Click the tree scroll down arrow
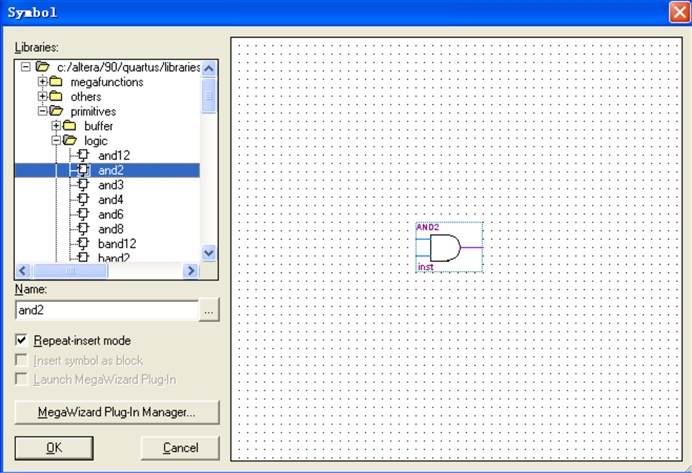 tap(209, 253)
